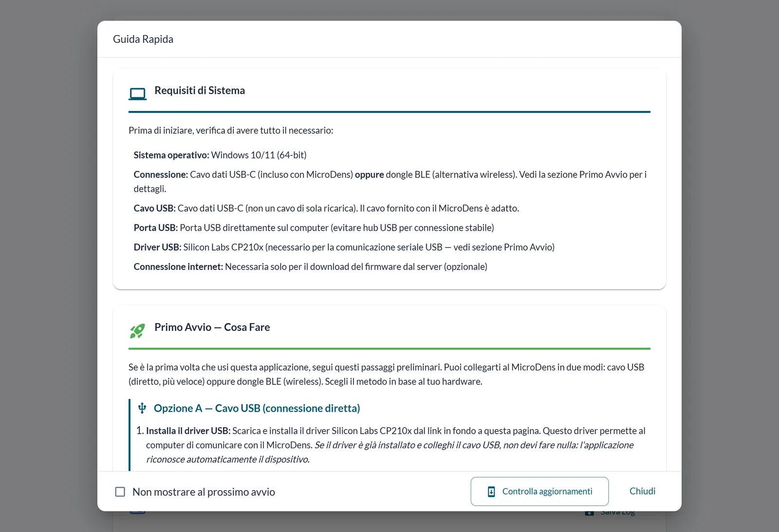Image resolution: width=779 pixels, height=532 pixels.
Task: Check for updates with Controlla aggiornamenti
Action: point(539,492)
